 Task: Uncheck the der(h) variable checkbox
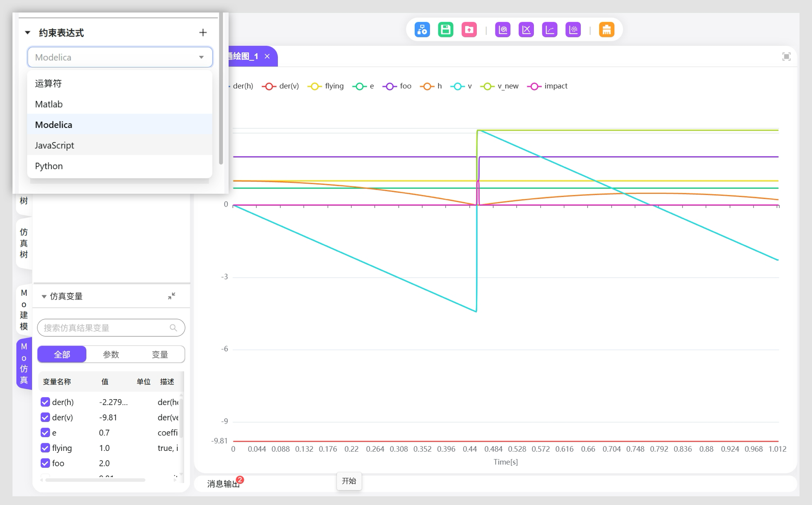coord(45,402)
